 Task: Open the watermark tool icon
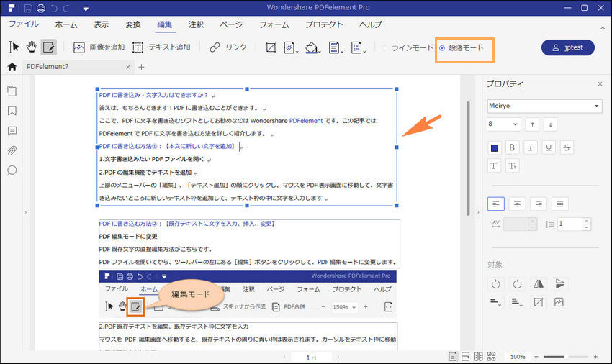tap(289, 47)
